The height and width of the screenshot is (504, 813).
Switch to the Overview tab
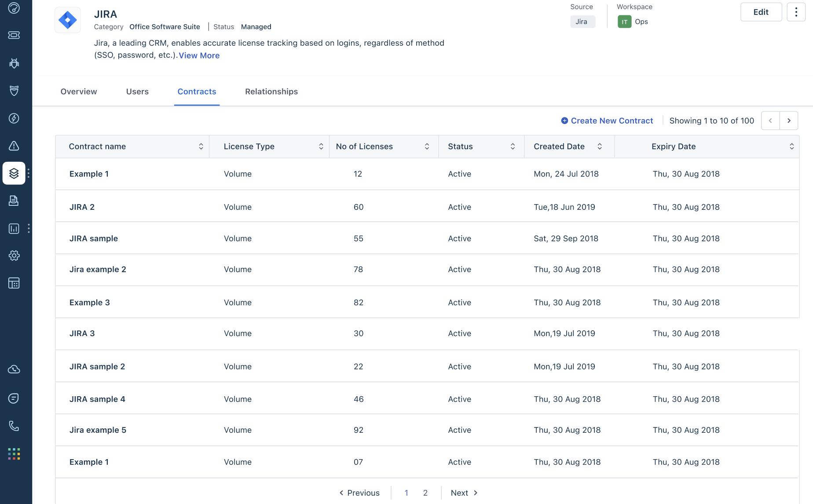tap(79, 91)
